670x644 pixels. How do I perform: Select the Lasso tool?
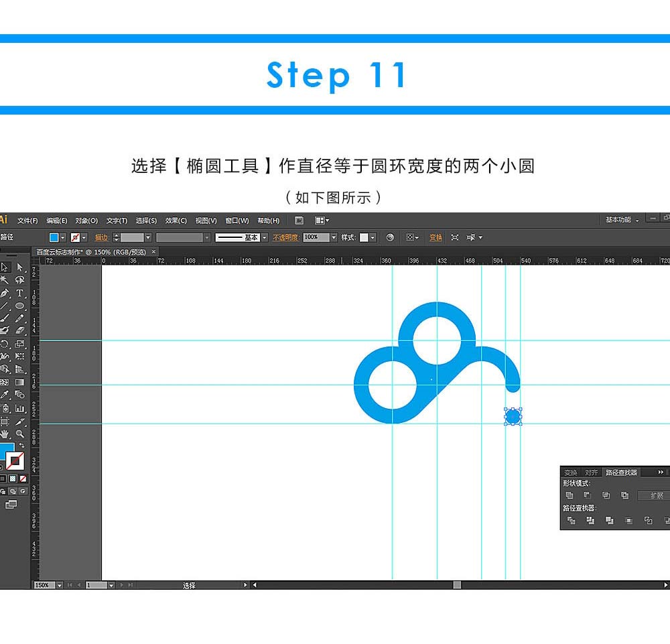[x=19, y=280]
